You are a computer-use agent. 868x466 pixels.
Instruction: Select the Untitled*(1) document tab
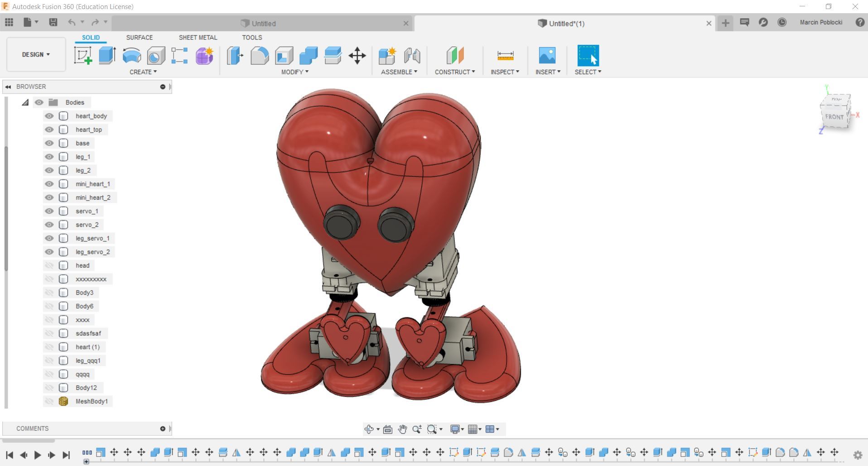click(x=565, y=23)
